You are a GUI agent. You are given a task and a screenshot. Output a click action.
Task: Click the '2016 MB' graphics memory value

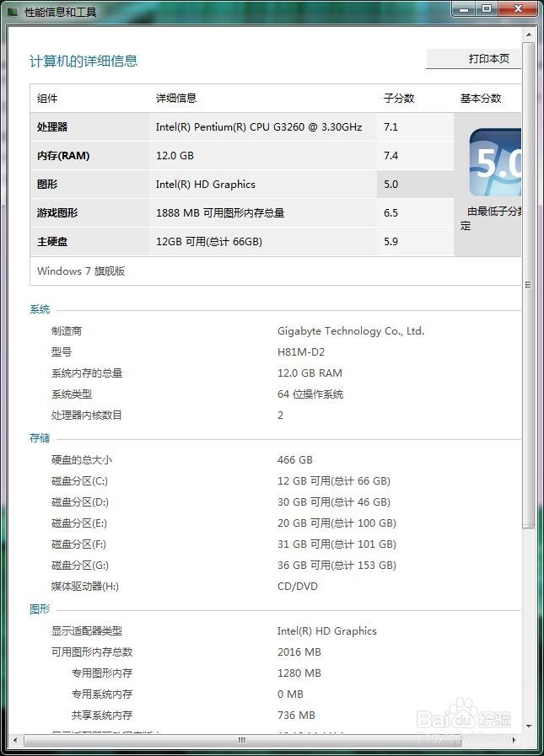[299, 652]
